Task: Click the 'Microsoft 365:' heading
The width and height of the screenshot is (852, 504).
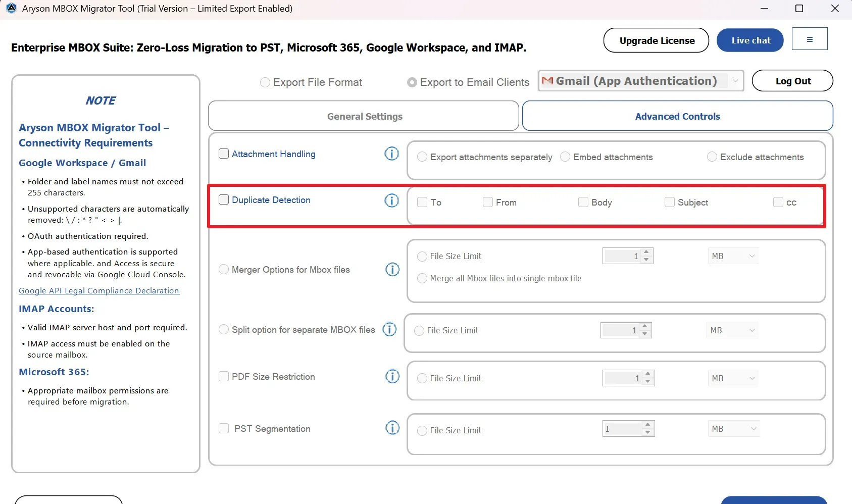Action: 54,372
